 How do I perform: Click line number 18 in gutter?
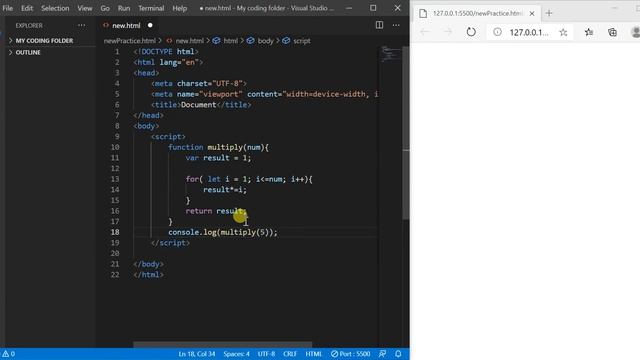115,232
